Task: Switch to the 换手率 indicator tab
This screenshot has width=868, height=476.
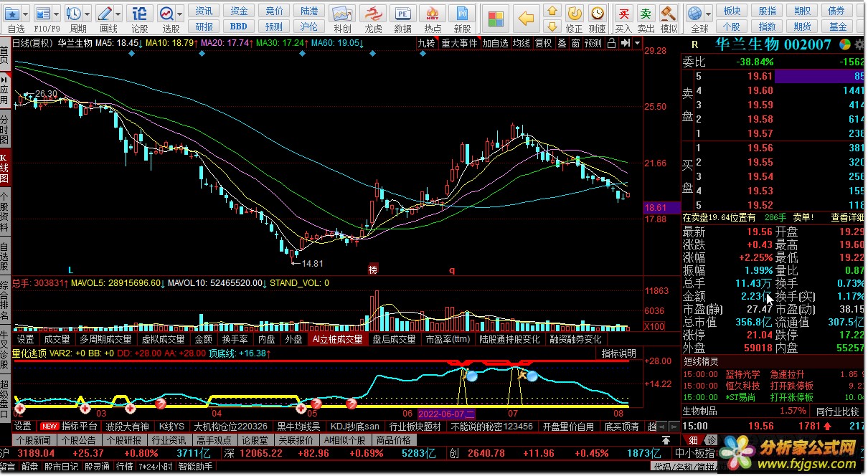Action: pos(234,340)
